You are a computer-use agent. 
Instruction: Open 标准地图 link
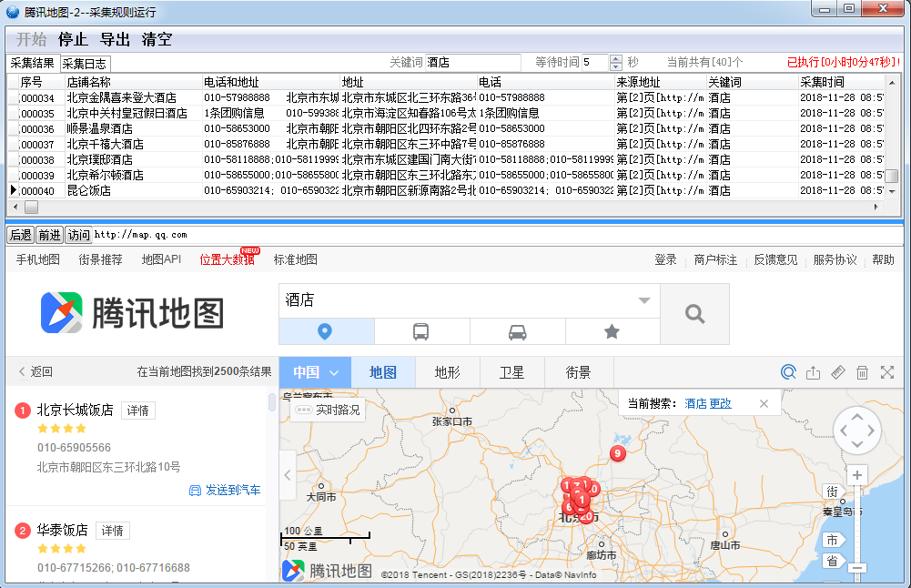click(x=296, y=259)
